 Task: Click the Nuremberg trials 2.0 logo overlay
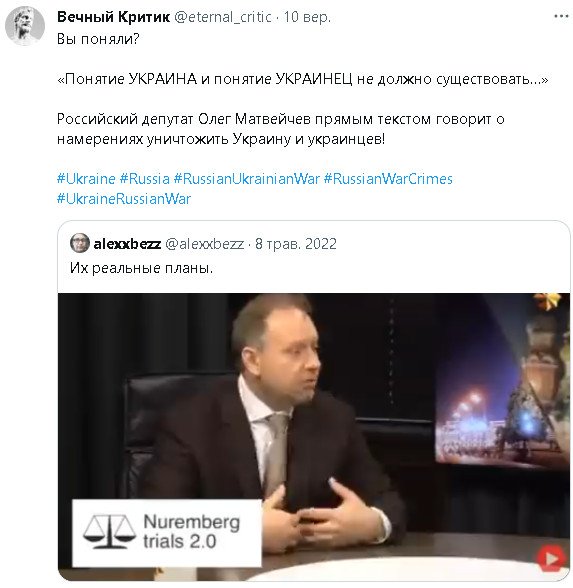coord(167,532)
